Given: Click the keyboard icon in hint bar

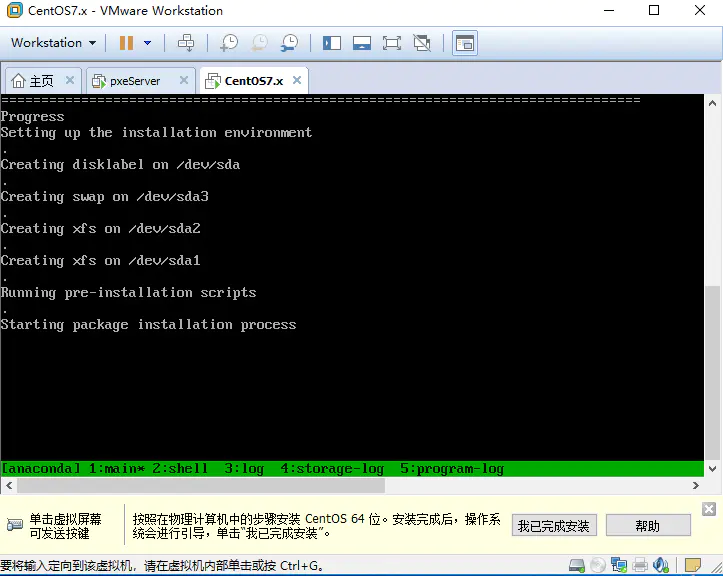Looking at the screenshot, I should 15,525.
